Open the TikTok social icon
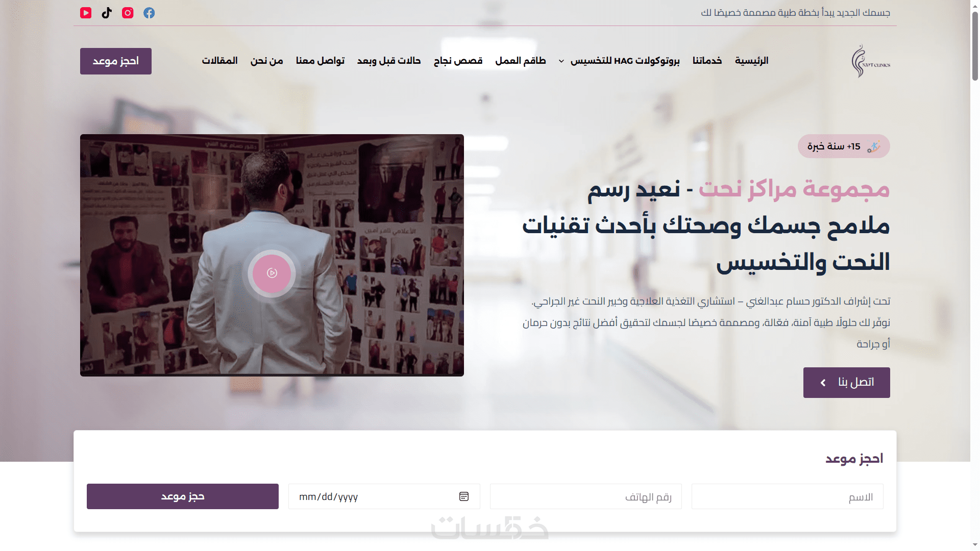 point(107,13)
